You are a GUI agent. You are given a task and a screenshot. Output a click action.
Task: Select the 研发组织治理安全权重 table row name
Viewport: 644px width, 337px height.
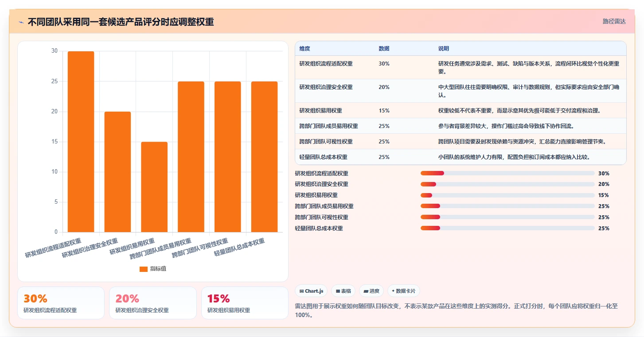pyautogui.click(x=326, y=87)
